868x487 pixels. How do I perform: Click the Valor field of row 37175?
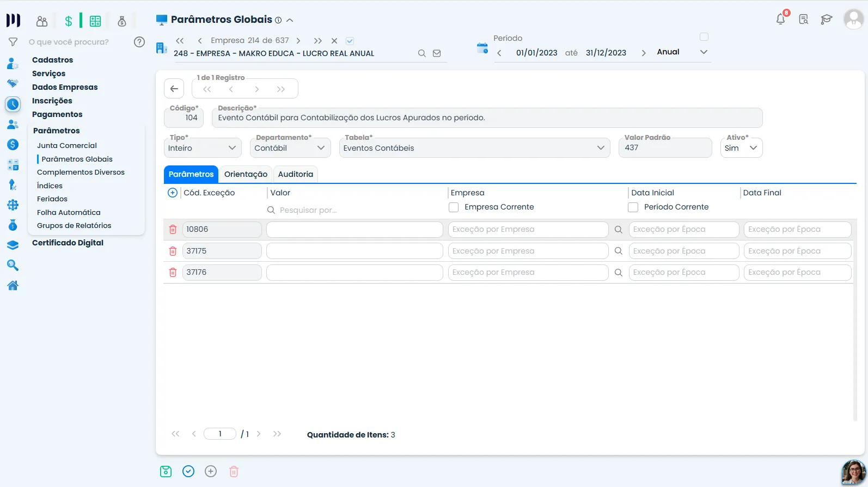(x=354, y=251)
